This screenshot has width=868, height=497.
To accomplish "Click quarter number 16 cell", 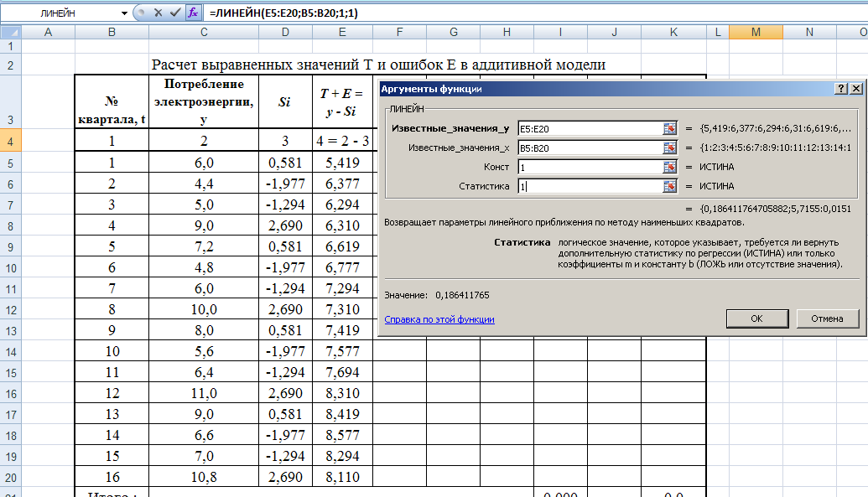I will click(x=112, y=477).
